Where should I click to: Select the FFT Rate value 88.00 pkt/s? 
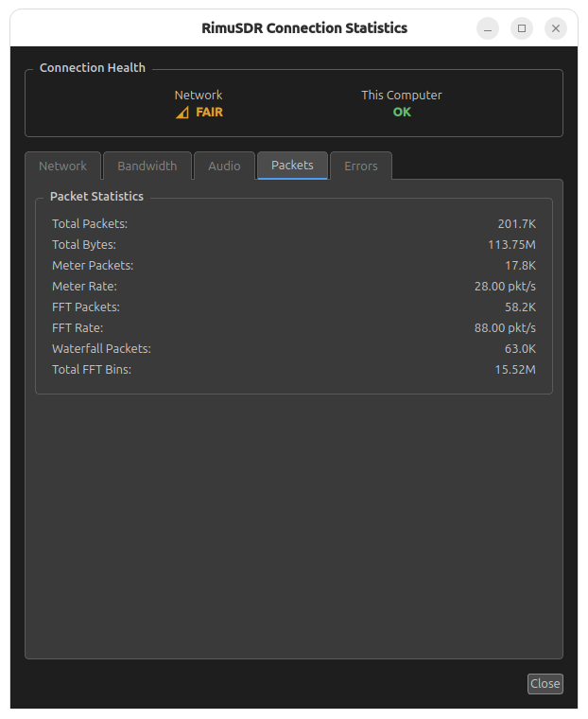pos(505,328)
